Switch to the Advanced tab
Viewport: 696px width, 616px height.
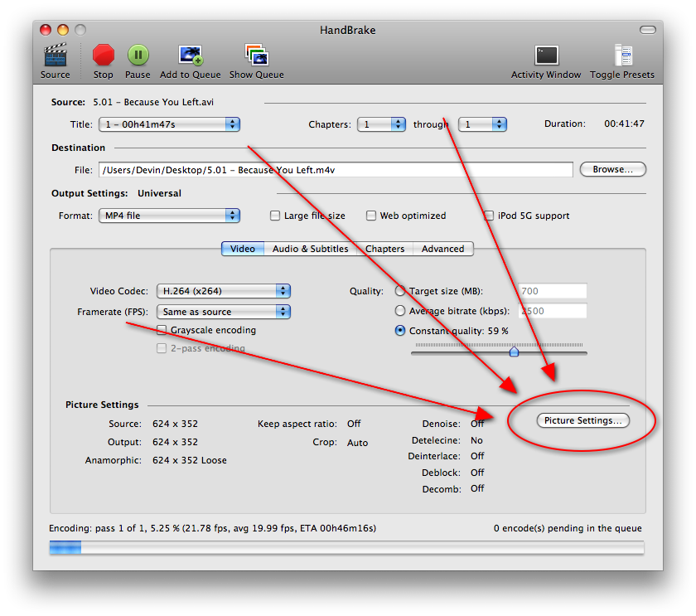pos(443,249)
